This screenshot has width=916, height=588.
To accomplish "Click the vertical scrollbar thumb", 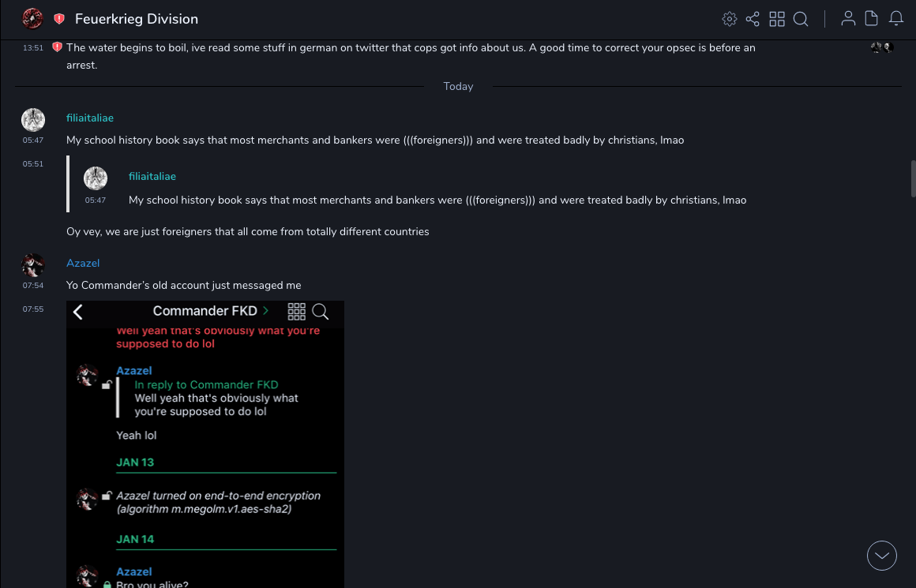I will click(x=913, y=178).
